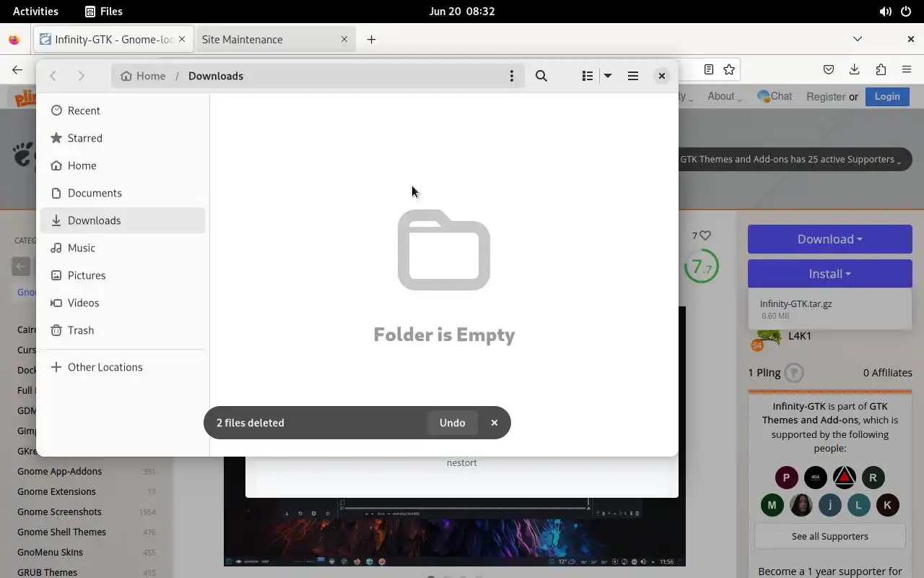This screenshot has width=924, height=578.
Task: Open Activities overview
Action: [35, 11]
